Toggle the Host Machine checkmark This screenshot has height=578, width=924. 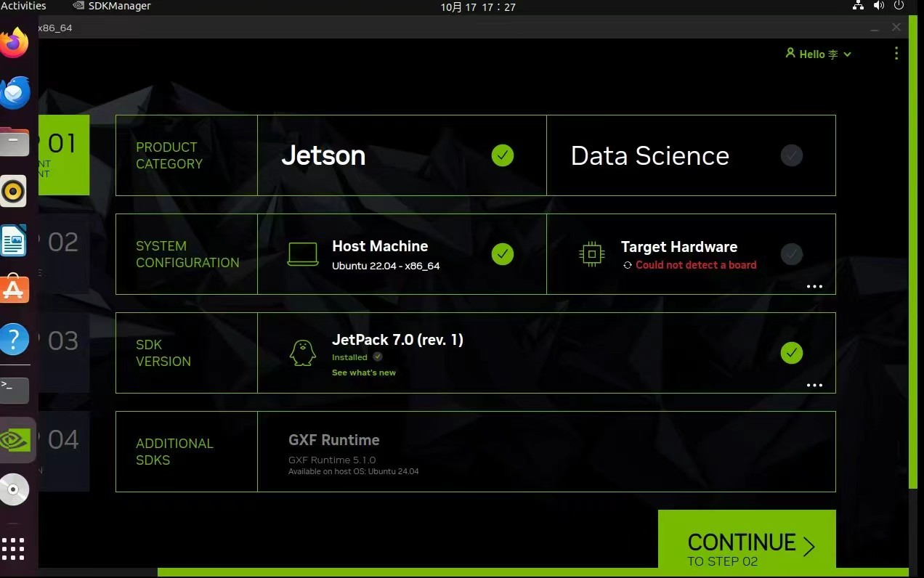(x=503, y=254)
